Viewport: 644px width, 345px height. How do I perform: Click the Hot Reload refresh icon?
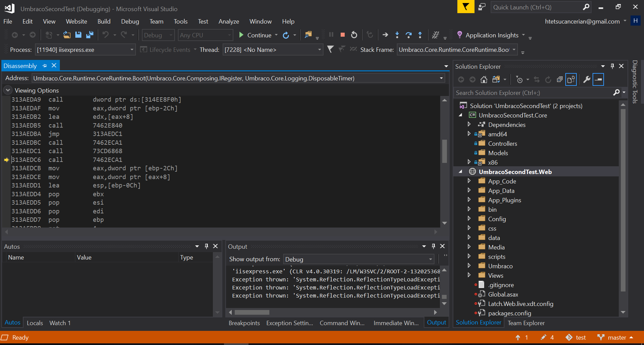click(286, 35)
